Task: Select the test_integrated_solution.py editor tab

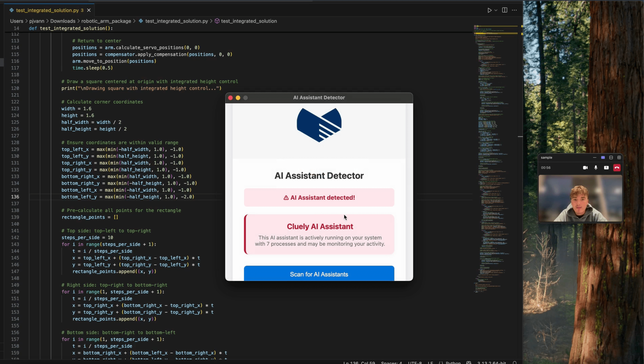Action: [47, 10]
